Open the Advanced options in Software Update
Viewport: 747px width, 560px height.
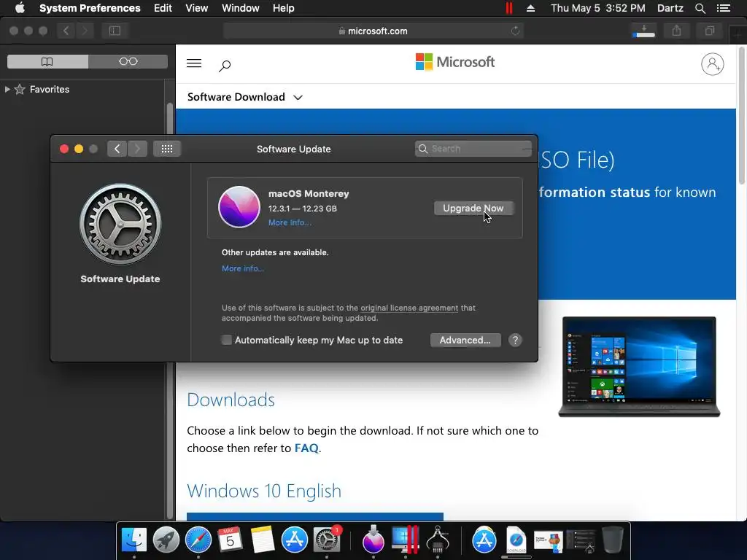coord(465,340)
